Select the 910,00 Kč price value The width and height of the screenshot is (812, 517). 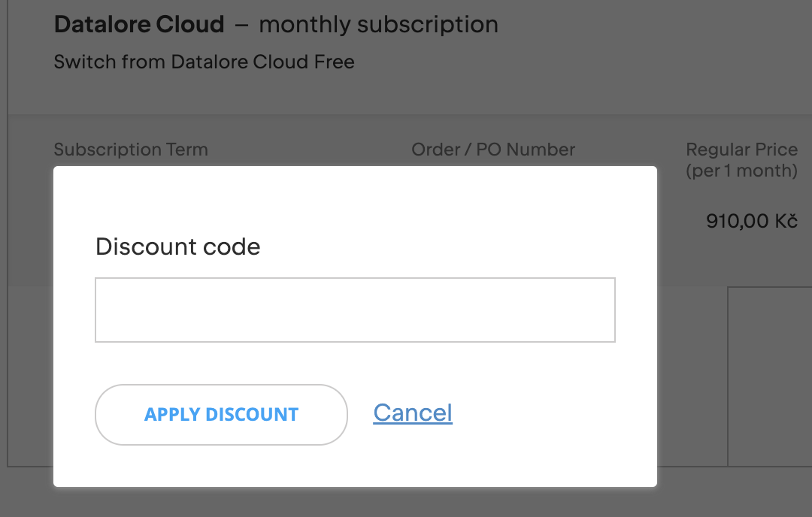752,221
